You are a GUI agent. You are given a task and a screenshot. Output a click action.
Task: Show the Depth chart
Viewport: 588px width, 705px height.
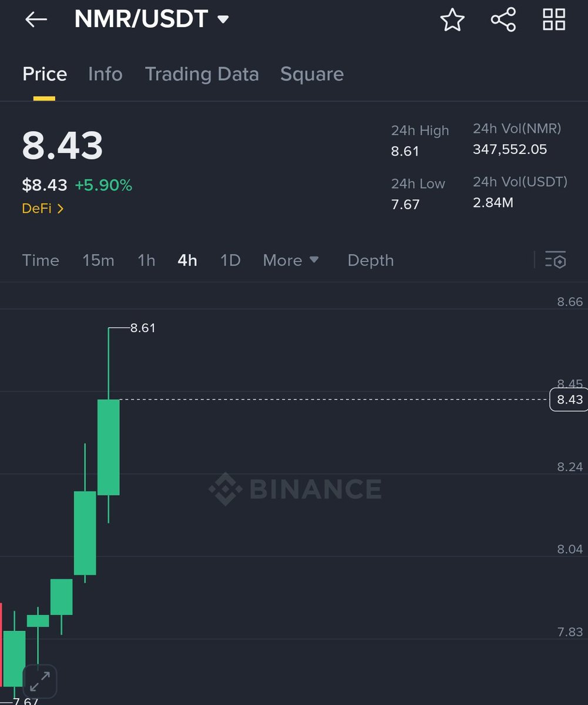pyautogui.click(x=371, y=260)
